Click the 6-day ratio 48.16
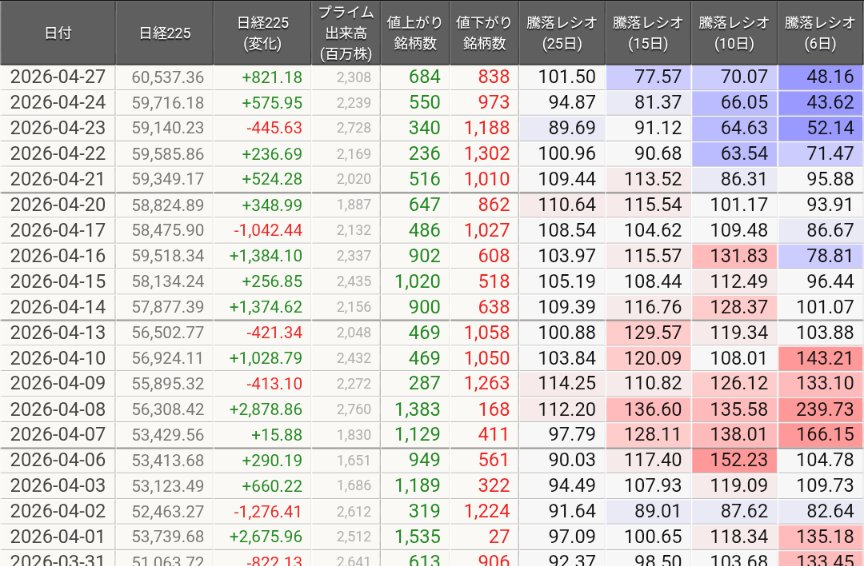 pyautogui.click(x=830, y=77)
